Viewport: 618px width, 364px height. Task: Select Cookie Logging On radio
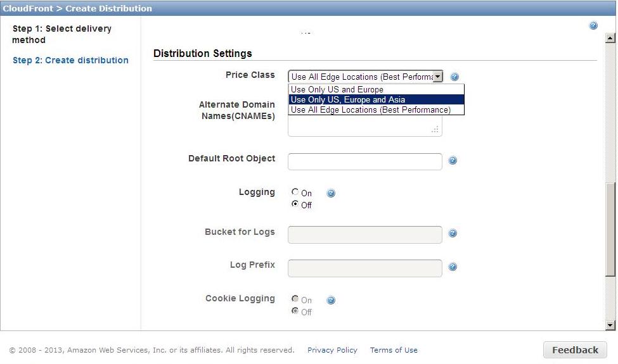pyautogui.click(x=295, y=299)
